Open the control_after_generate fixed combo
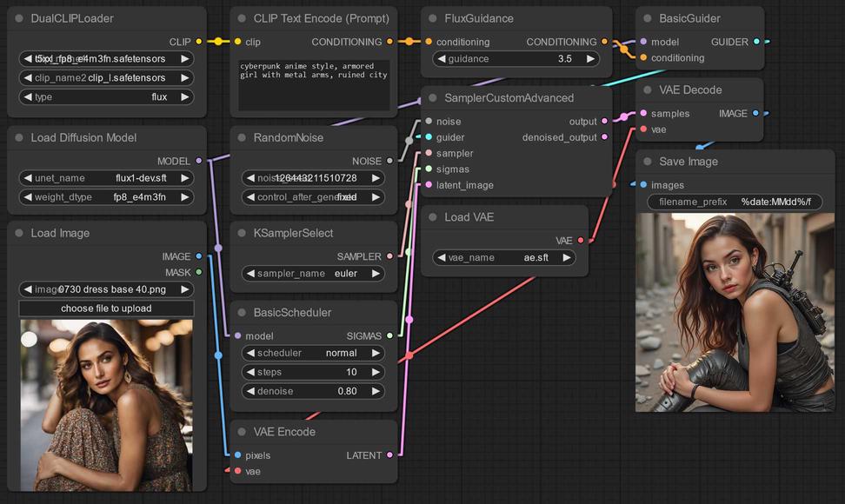This screenshot has height=504, width=845. tap(313, 197)
